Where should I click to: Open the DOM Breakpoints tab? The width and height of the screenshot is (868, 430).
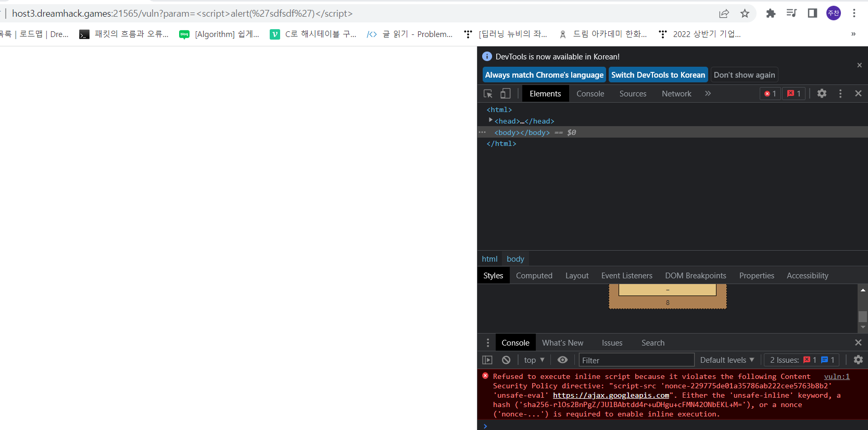coord(696,275)
